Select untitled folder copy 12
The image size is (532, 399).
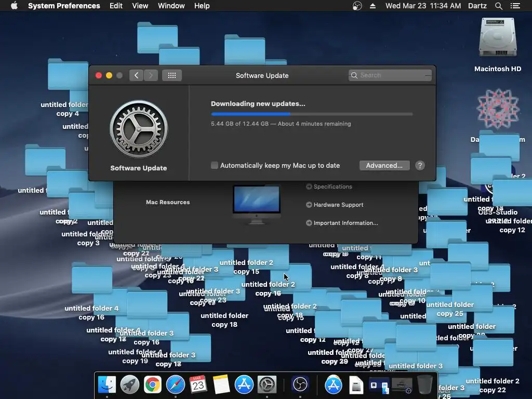[x=512, y=225]
